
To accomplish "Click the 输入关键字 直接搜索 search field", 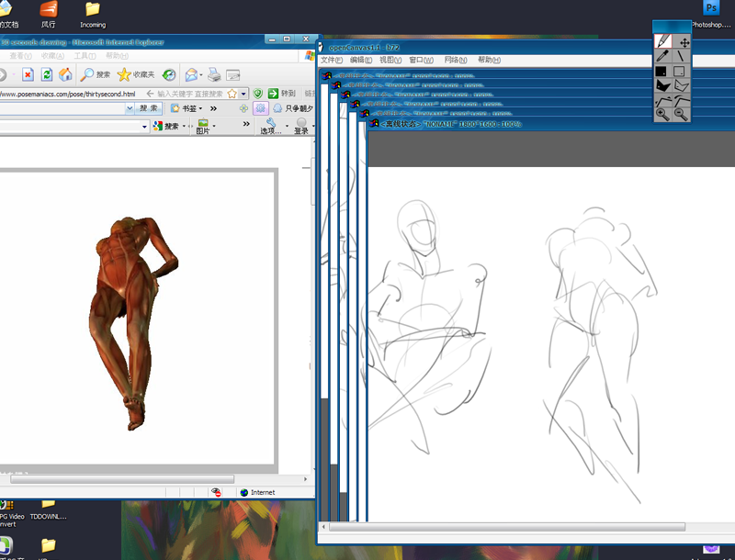I will 190,94.
